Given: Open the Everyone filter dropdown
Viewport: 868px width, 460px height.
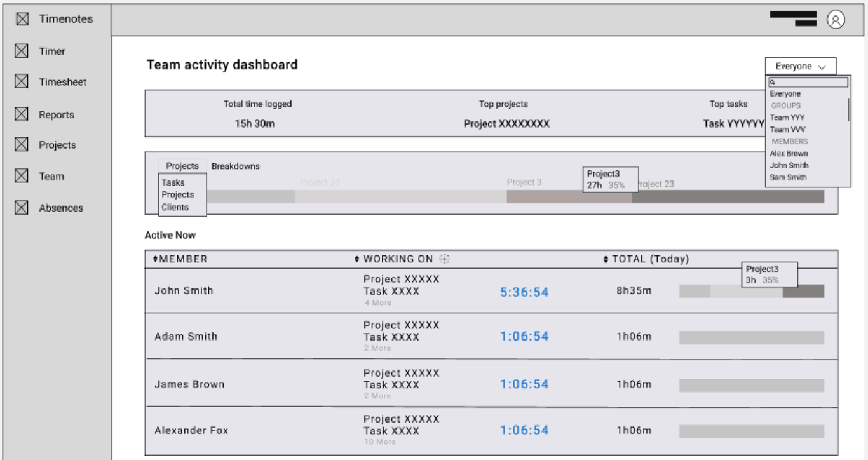Looking at the screenshot, I should point(801,66).
